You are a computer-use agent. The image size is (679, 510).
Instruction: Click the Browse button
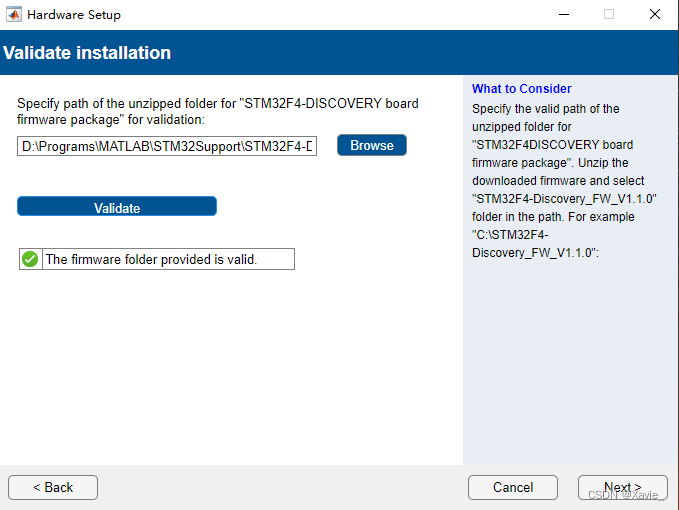372,145
